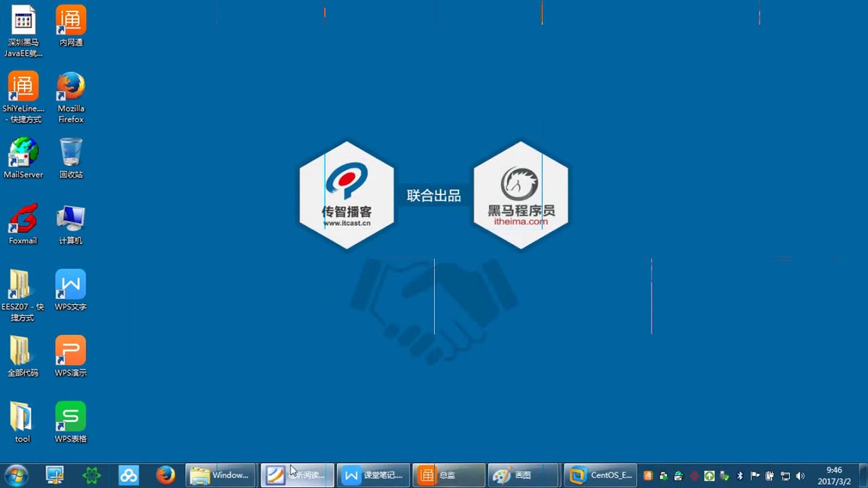Click the green atom-shaped pinned taskbar icon
The height and width of the screenshot is (488, 868).
(92, 475)
